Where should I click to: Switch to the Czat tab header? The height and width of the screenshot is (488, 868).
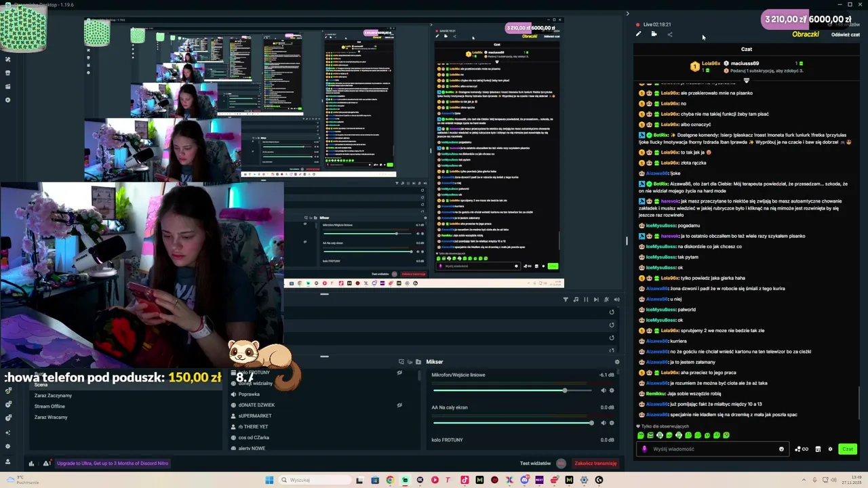pos(746,49)
